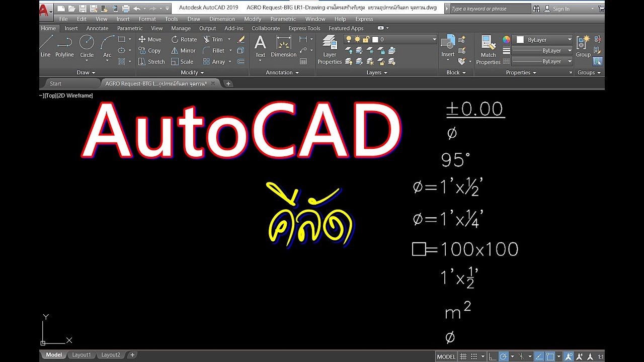Activate the Stretch command
The image size is (644, 362).
pyautogui.click(x=151, y=61)
